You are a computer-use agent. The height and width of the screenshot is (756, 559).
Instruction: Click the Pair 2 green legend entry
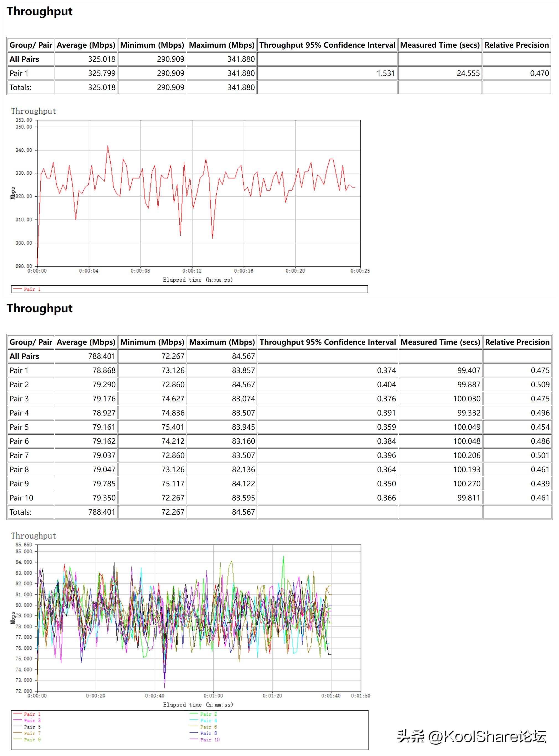click(208, 714)
